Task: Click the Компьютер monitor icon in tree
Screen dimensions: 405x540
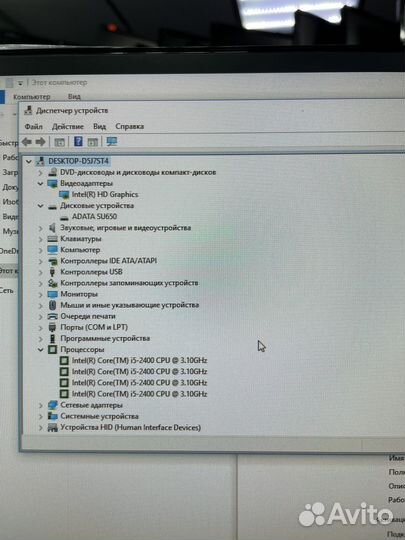Action: pos(52,250)
